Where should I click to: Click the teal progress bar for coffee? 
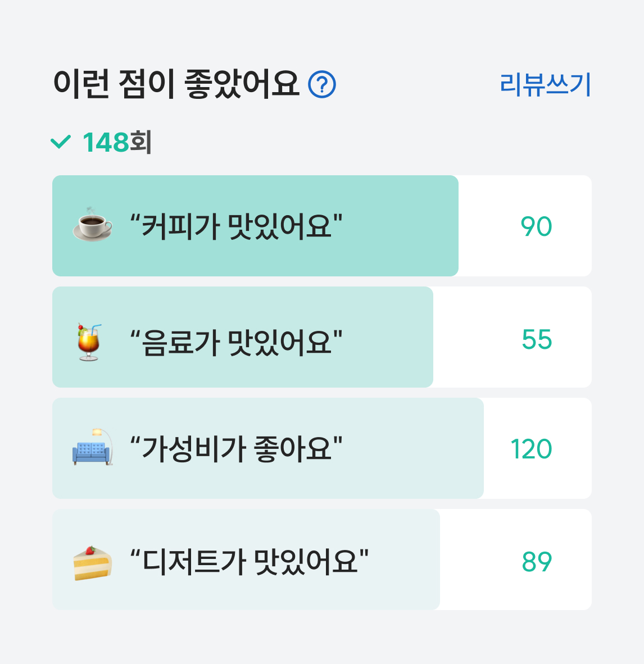[255, 226]
